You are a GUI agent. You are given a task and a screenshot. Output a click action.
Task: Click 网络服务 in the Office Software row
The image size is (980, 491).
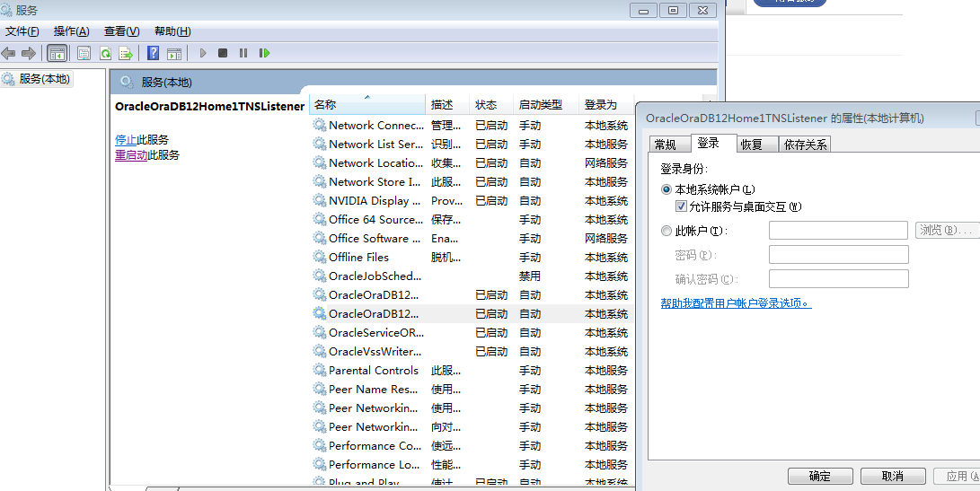605,239
